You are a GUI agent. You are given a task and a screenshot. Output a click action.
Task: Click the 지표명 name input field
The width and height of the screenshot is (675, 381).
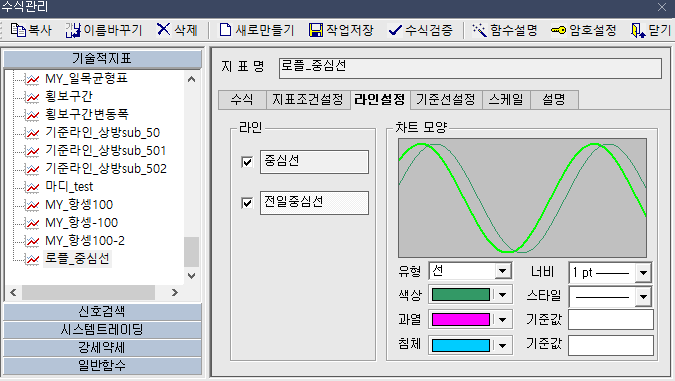470,68
